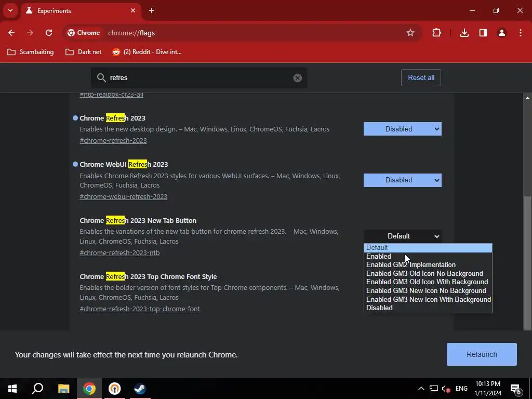532x399 pixels.
Task: Click the Chrome taskbar icon
Action: (89, 389)
